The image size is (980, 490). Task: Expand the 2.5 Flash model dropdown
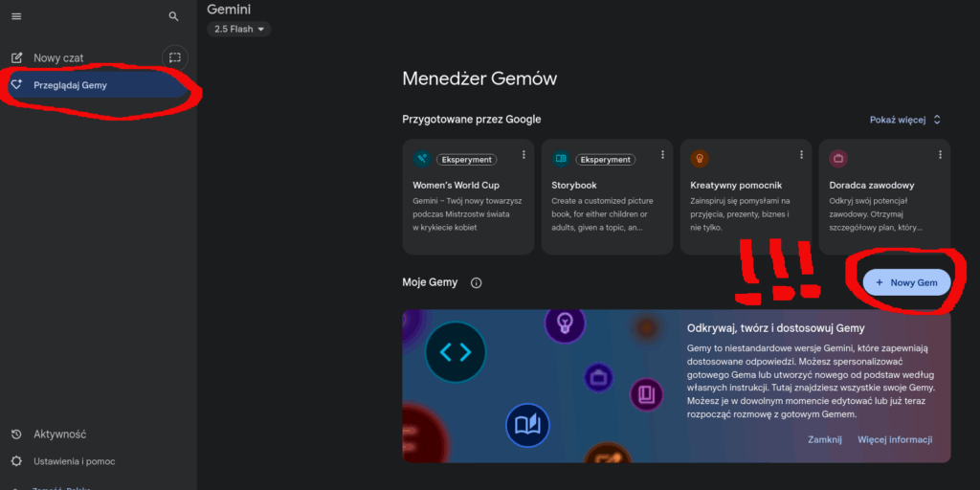tap(239, 30)
